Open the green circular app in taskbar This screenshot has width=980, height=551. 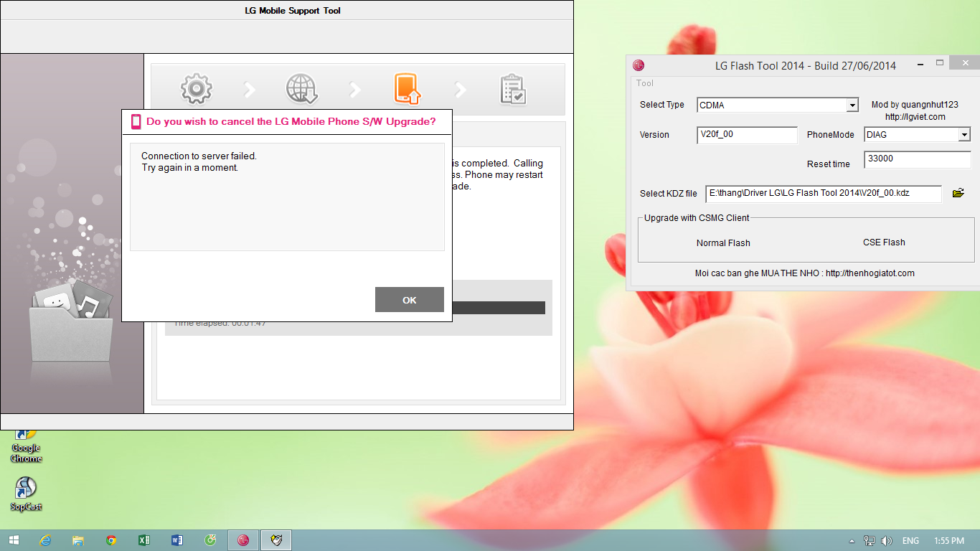[x=210, y=540]
